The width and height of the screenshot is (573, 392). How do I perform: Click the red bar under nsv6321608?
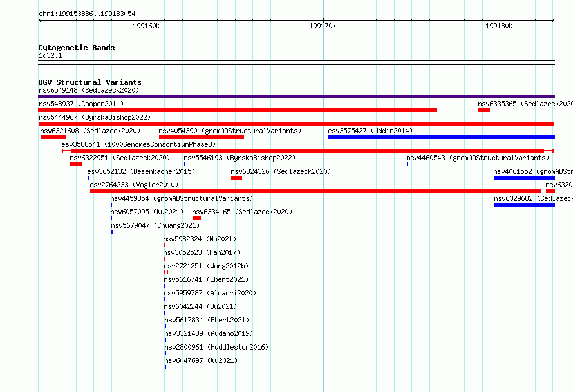pos(53,137)
